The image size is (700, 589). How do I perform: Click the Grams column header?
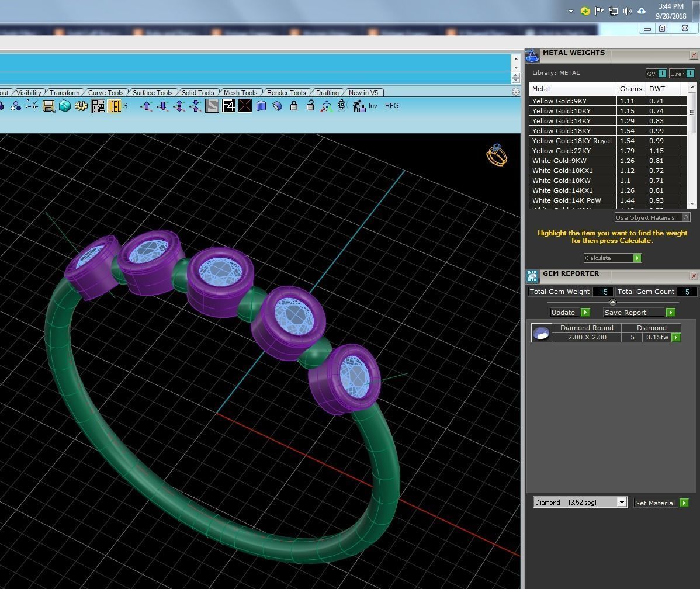point(631,89)
